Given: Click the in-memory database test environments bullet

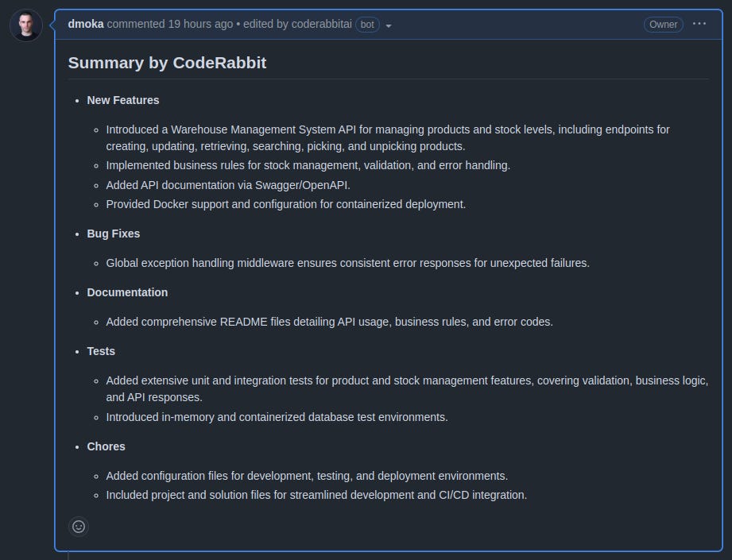Looking at the screenshot, I should [x=277, y=417].
